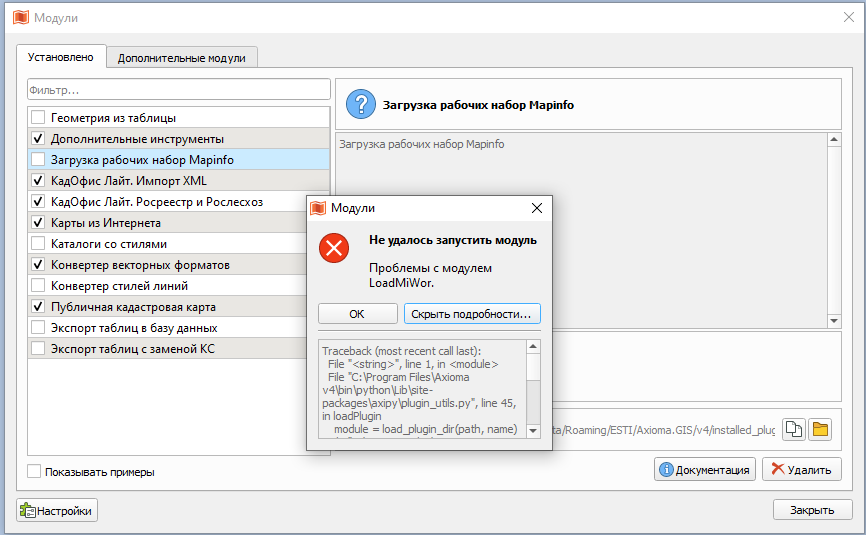866x535 pixels.
Task: Click the copy path icon button
Action: [x=794, y=429]
